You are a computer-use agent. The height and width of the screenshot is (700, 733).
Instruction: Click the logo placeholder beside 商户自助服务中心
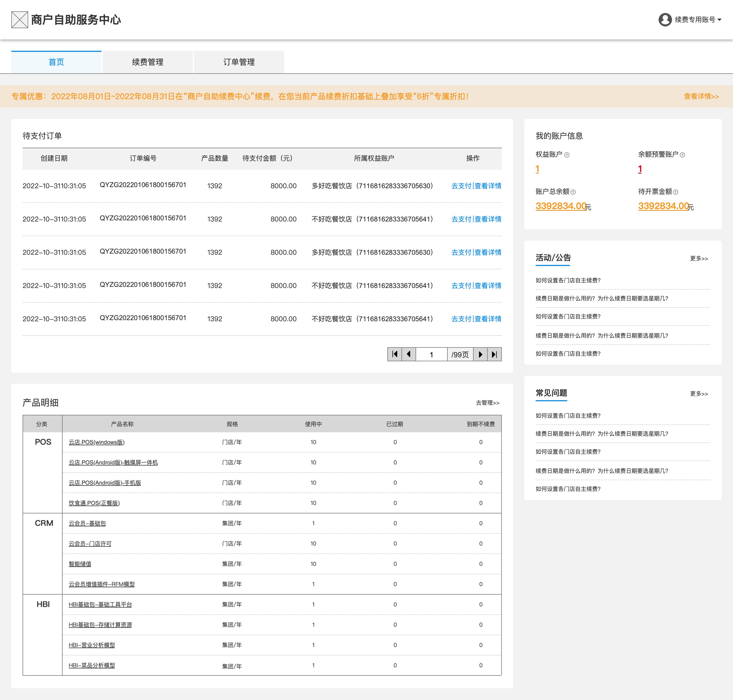point(20,20)
